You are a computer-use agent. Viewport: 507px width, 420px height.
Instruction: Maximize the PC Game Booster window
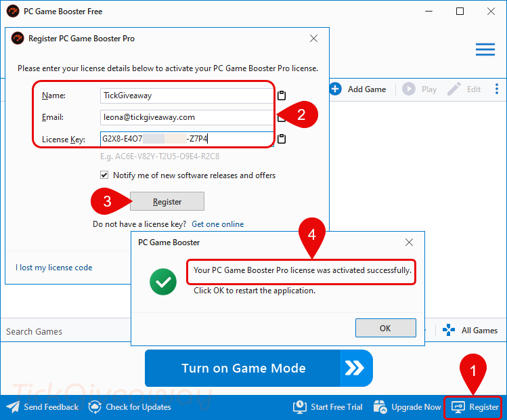point(460,12)
